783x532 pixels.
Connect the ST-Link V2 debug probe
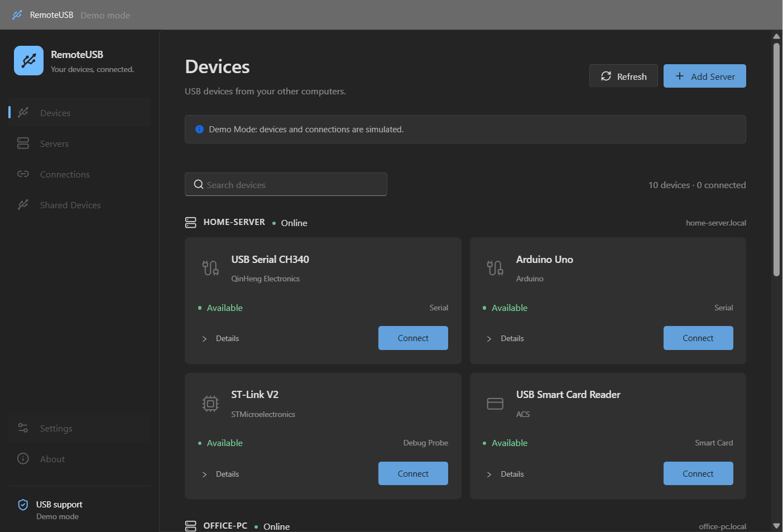pos(413,473)
